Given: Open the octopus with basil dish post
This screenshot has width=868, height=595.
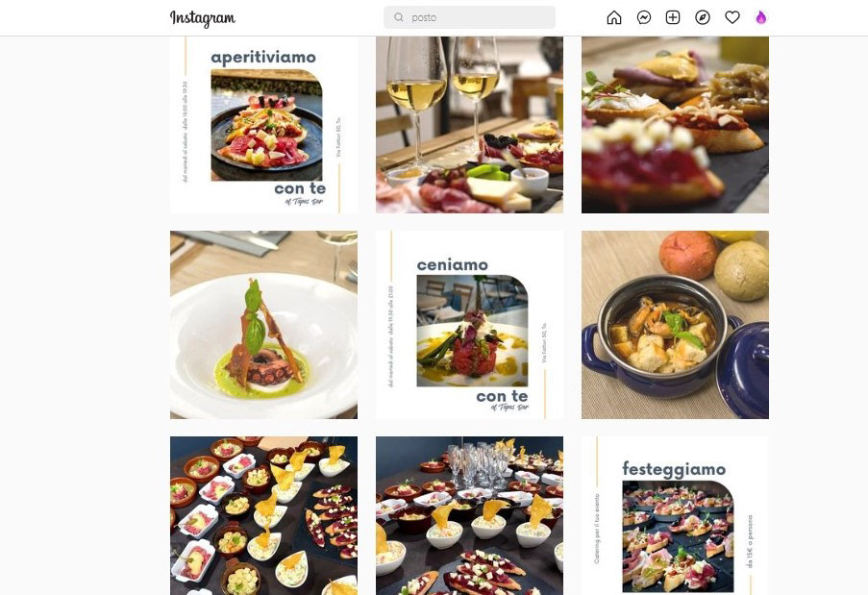Looking at the screenshot, I should click(x=263, y=325).
